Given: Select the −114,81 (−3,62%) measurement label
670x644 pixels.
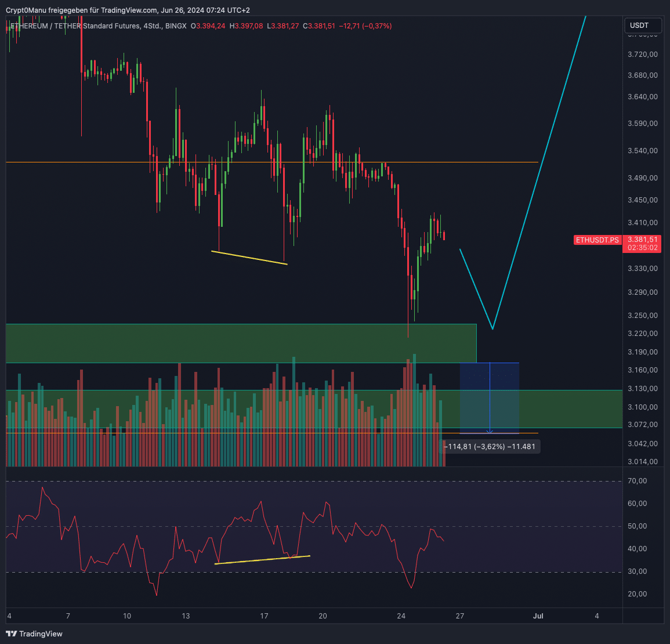Looking at the screenshot, I should point(490,447).
